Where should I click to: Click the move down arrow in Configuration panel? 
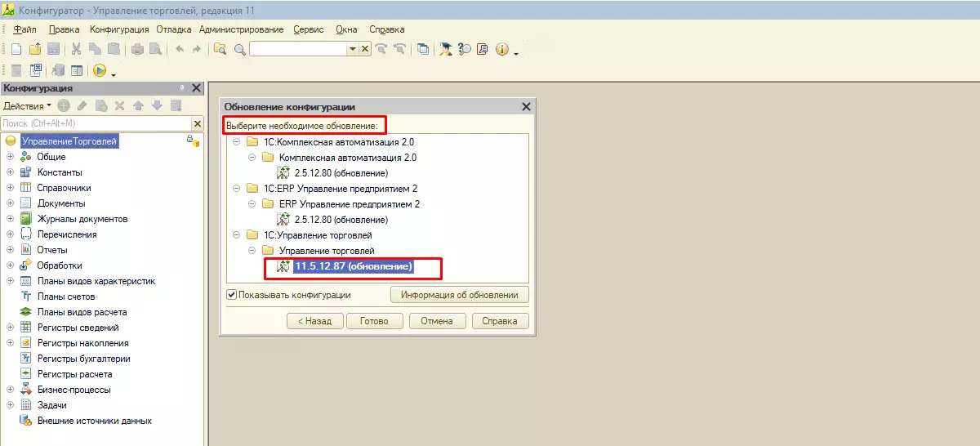[x=157, y=105]
